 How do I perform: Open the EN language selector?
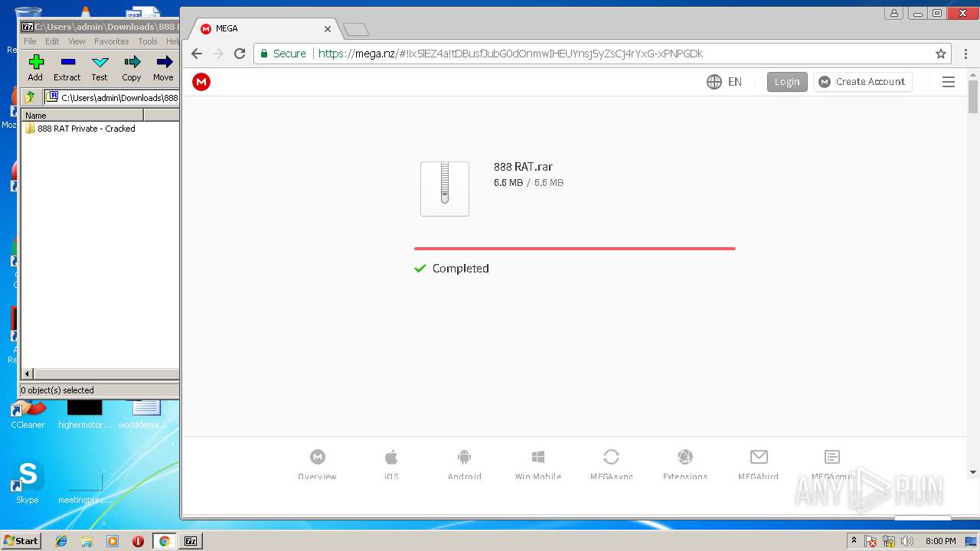pos(724,82)
